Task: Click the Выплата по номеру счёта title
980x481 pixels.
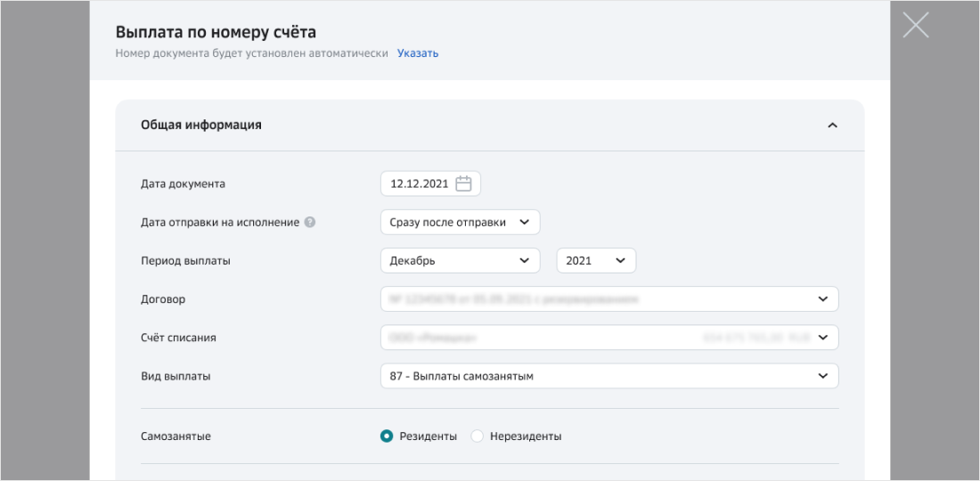Action: coord(216,33)
